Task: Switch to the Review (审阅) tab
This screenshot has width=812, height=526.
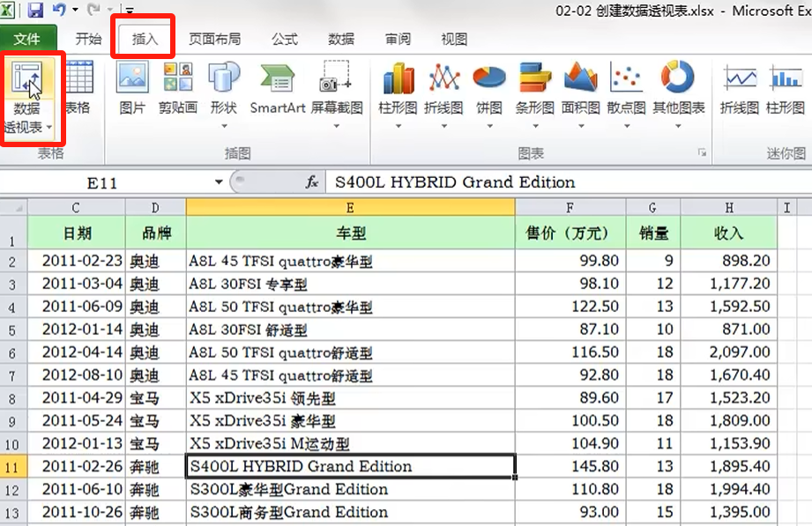Action: pos(398,38)
